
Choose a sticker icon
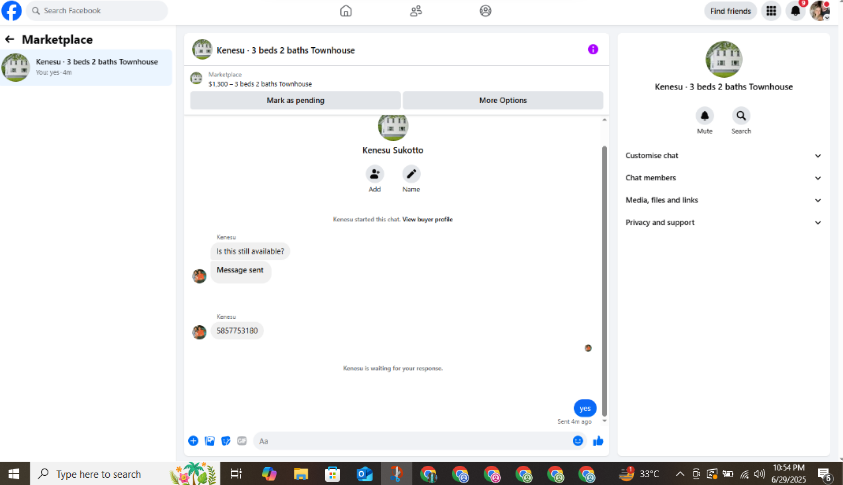tap(226, 441)
